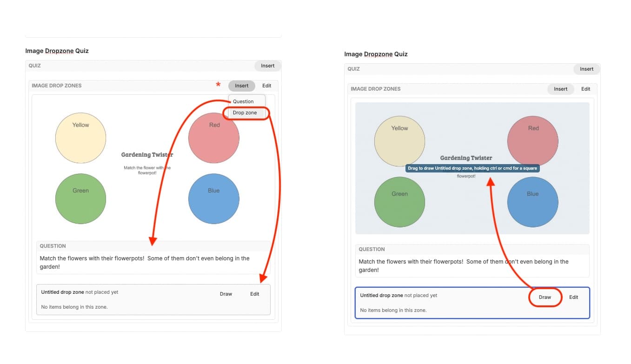Click the Blue circle in left image
Viewport: 631px width, 364px height.
pyautogui.click(x=214, y=199)
